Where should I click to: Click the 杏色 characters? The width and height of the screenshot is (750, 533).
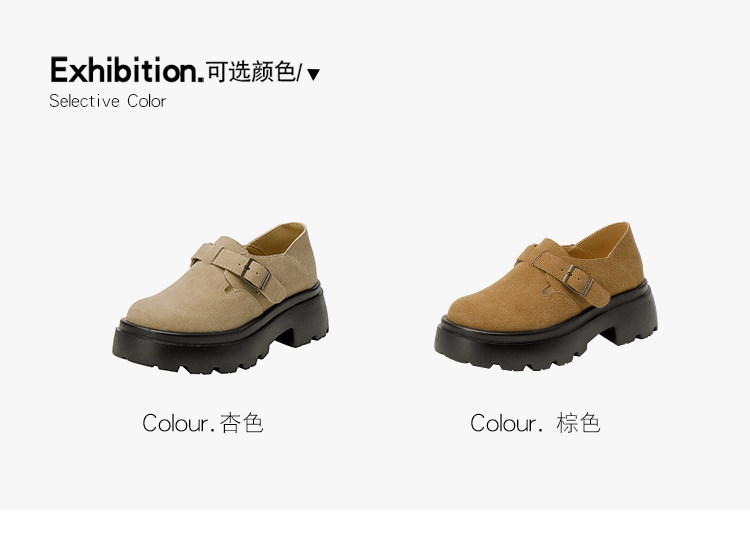242,423
